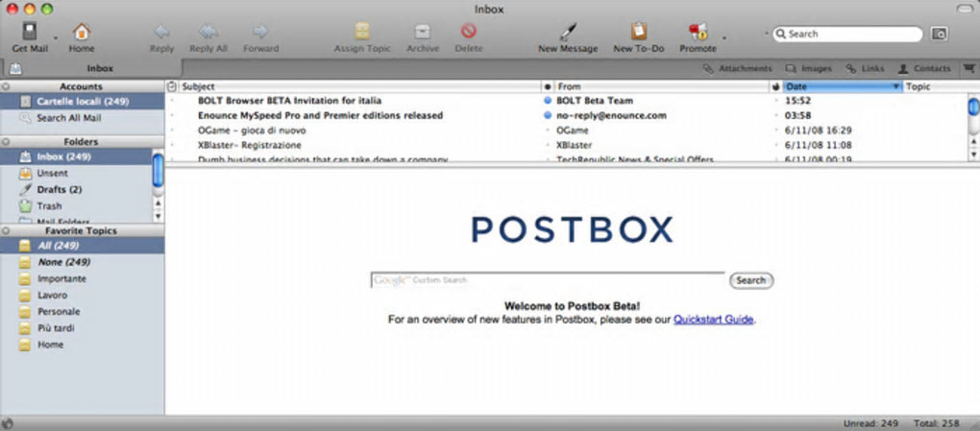Image resolution: width=980 pixels, height=431 pixels.
Task: Open the Contacts tab
Action: 924,69
